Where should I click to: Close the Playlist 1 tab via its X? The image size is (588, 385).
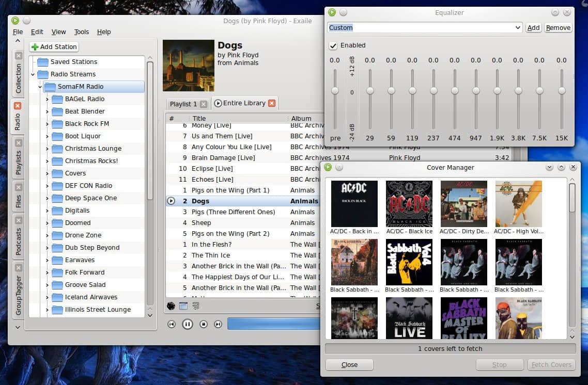pos(204,104)
